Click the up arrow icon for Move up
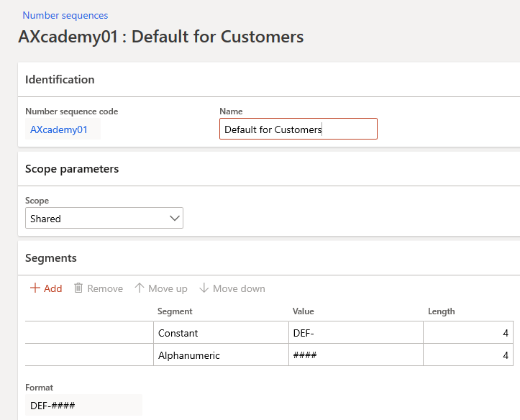The image size is (520, 420). tap(140, 288)
